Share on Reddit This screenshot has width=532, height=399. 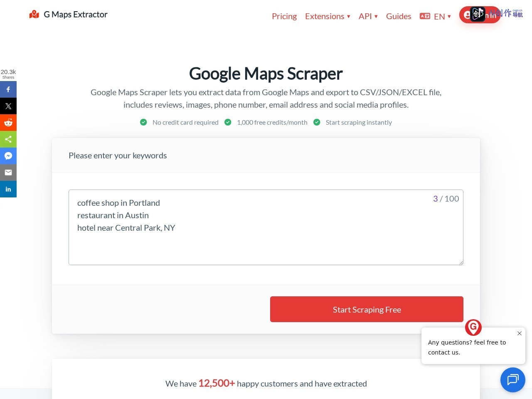pyautogui.click(x=8, y=123)
